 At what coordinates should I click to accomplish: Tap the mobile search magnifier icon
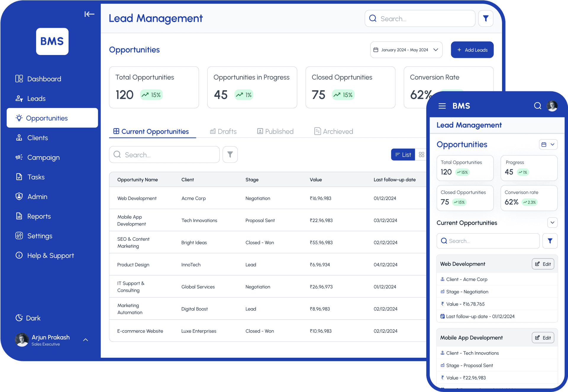(537, 106)
